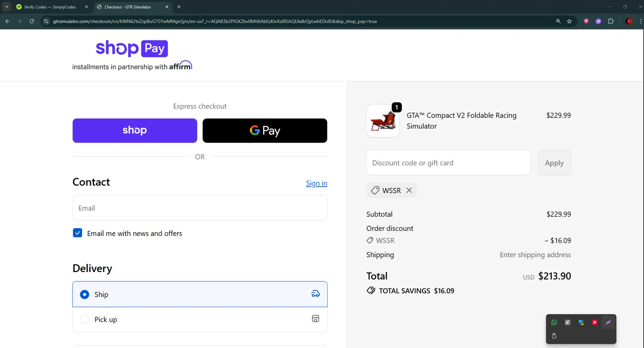Click the Express checkout heading

tap(200, 106)
